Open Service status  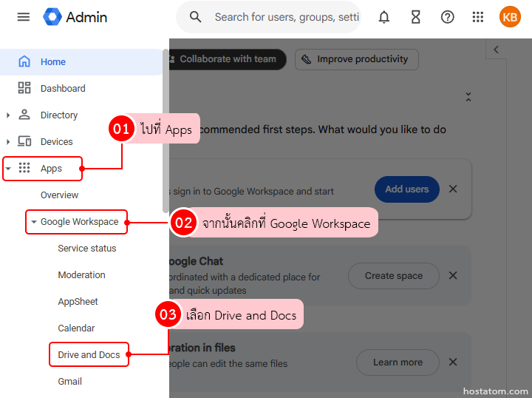pyautogui.click(x=87, y=249)
